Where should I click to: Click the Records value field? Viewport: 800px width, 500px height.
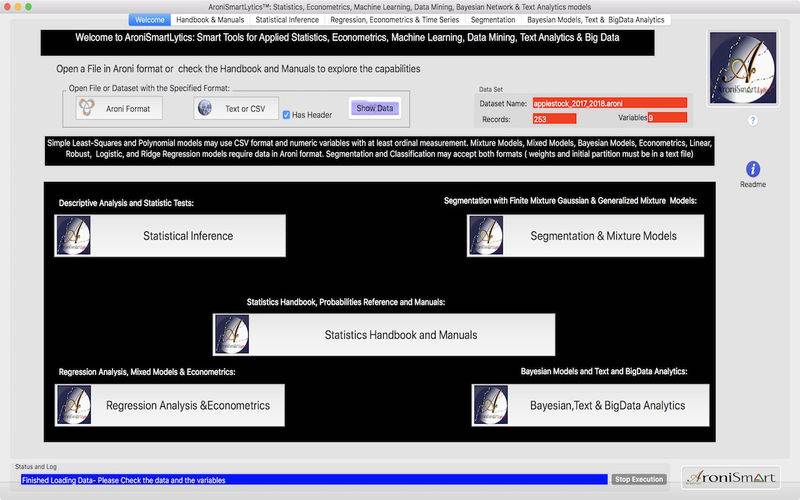[554, 119]
